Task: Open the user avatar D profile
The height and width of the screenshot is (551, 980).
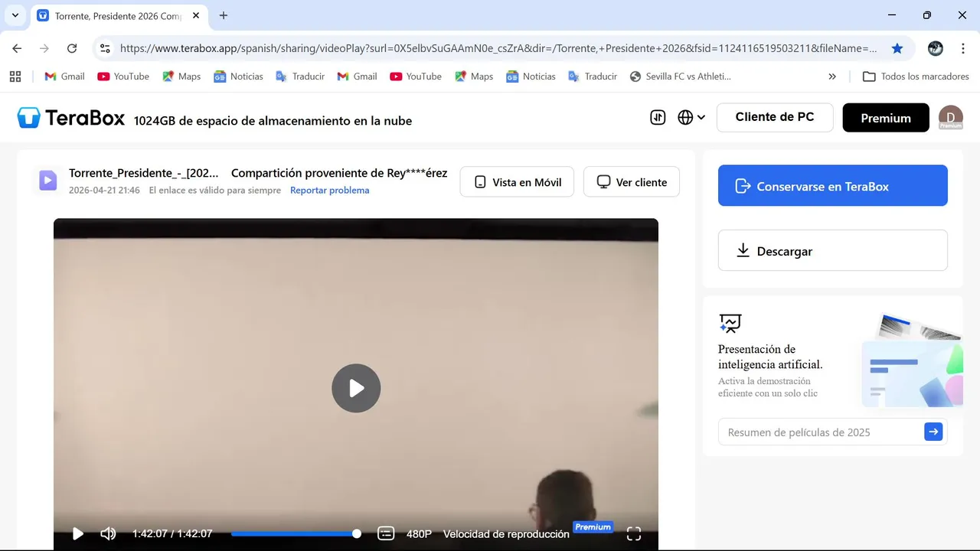Action: [x=951, y=117]
